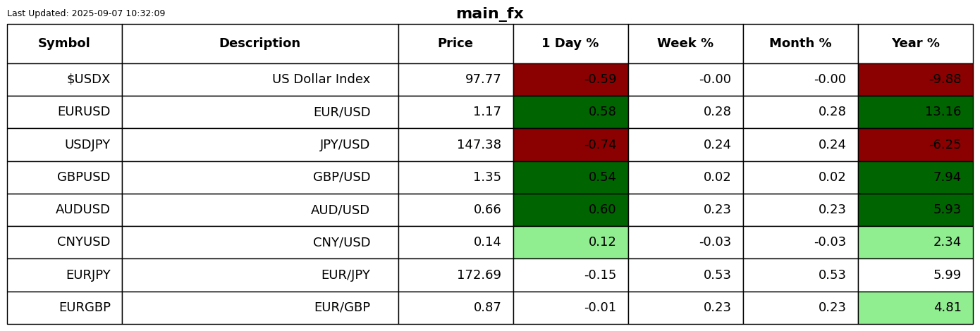Select the green 7.94 Year cell

(915, 177)
